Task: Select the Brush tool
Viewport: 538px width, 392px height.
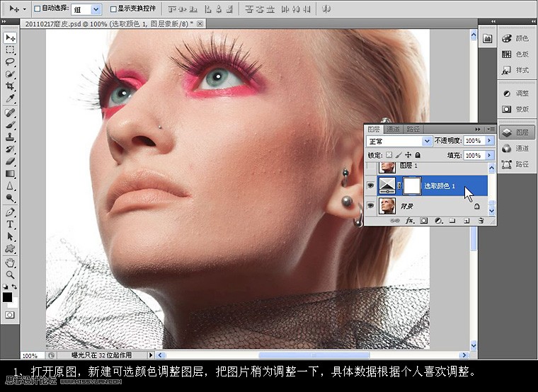Action: pyautogui.click(x=10, y=125)
